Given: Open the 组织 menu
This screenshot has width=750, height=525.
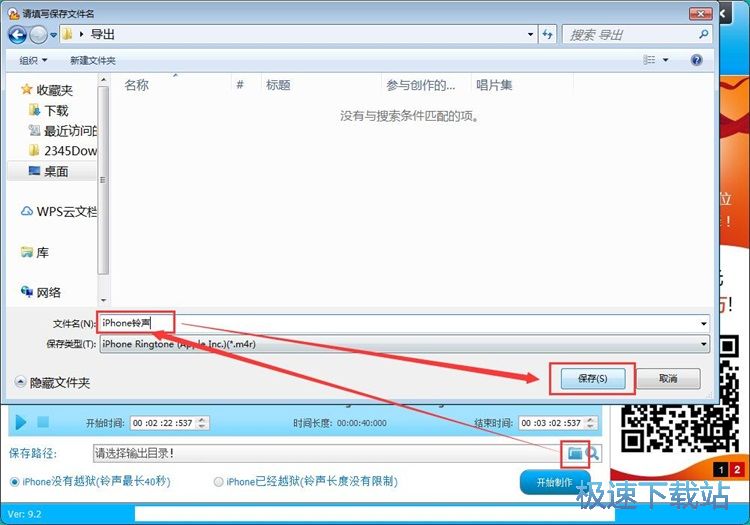Looking at the screenshot, I should [33, 60].
